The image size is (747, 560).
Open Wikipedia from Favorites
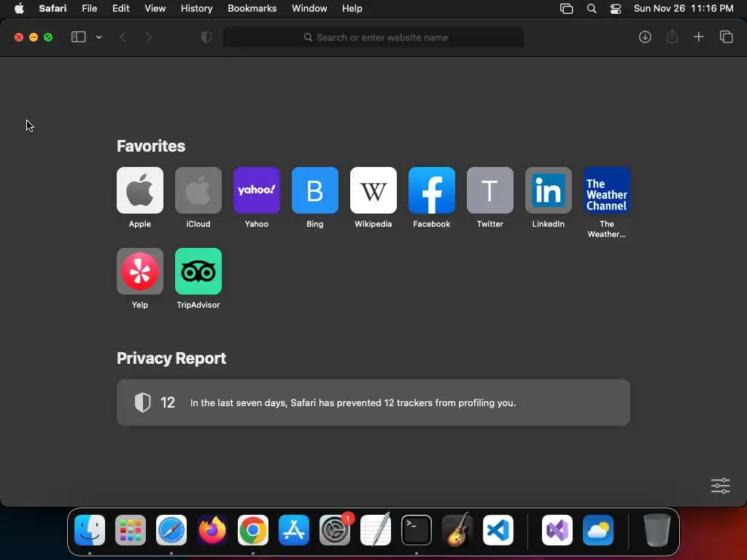[x=373, y=190]
